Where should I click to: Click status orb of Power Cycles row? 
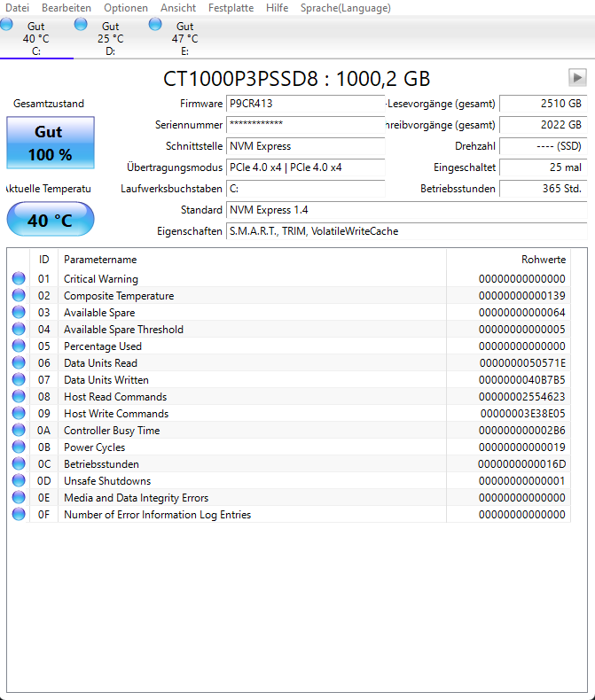coord(19,447)
